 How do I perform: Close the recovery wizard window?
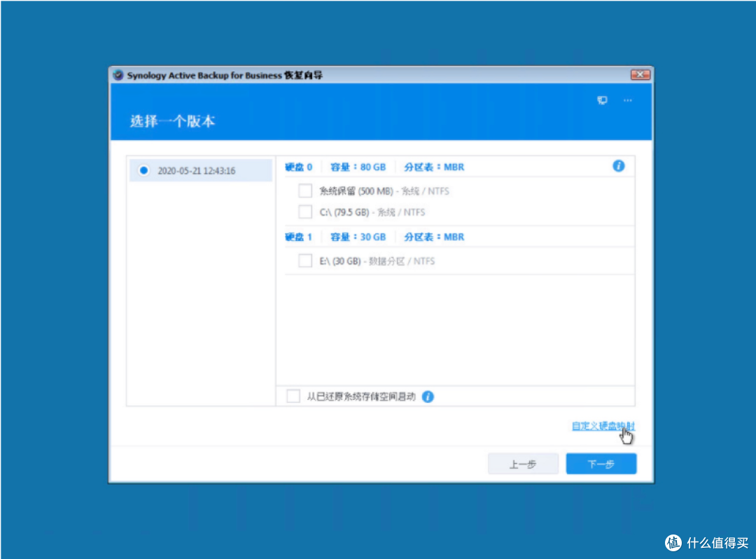point(640,75)
